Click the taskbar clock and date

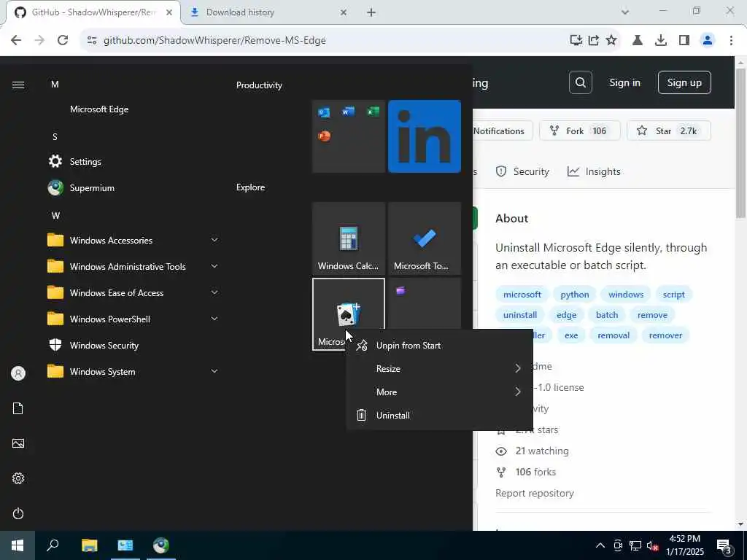point(684,545)
